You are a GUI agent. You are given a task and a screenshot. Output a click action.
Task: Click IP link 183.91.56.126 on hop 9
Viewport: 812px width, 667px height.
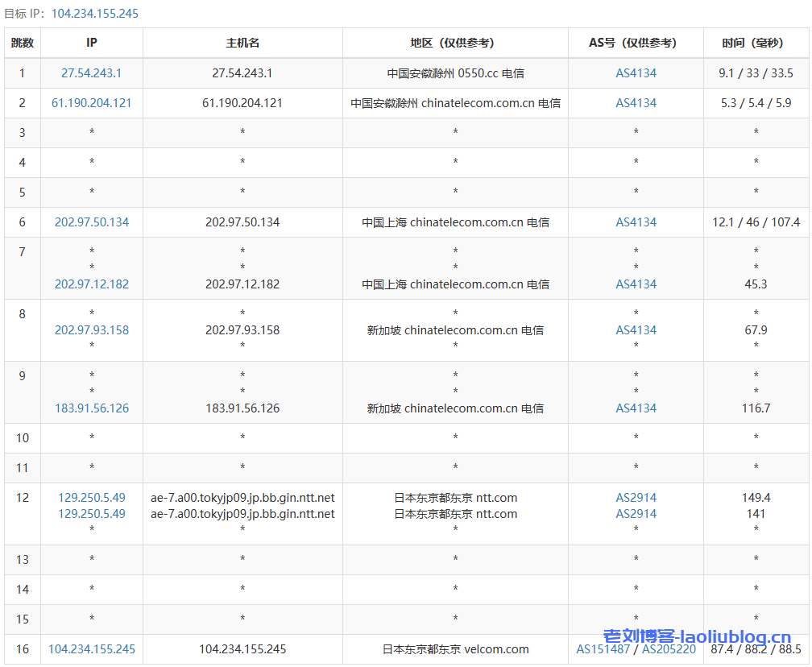click(91, 408)
